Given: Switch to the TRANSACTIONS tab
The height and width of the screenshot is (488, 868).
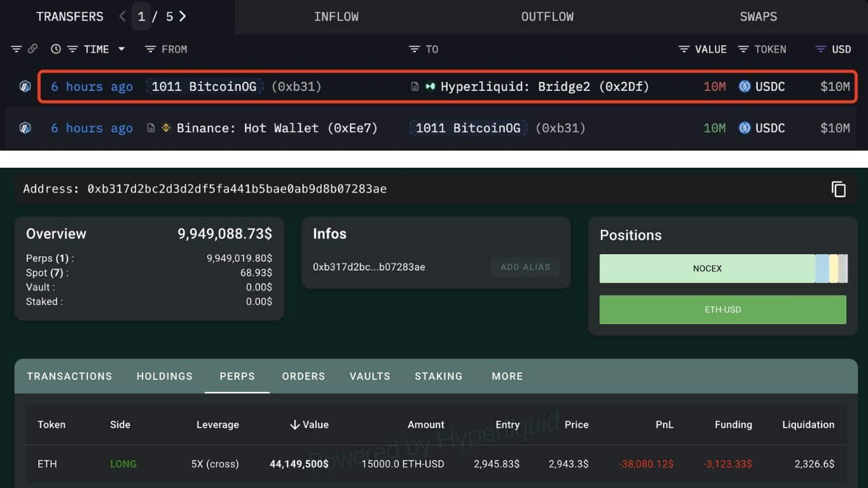Looking at the screenshot, I should point(69,376).
